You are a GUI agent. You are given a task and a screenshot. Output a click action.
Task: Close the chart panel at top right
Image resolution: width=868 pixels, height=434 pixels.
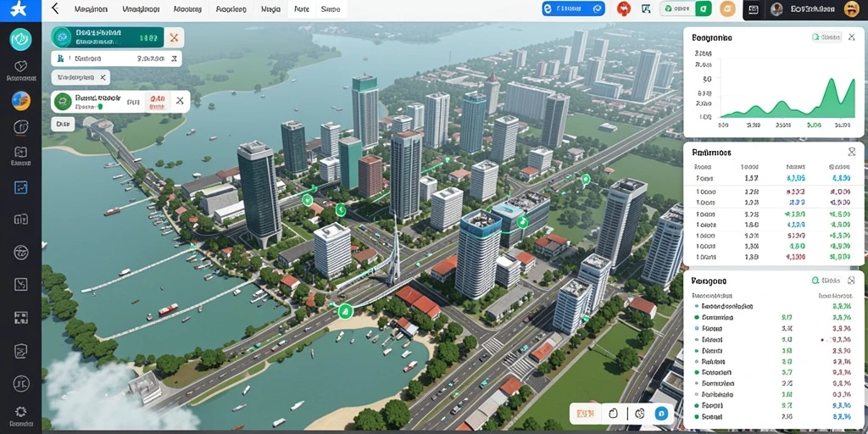(x=851, y=37)
